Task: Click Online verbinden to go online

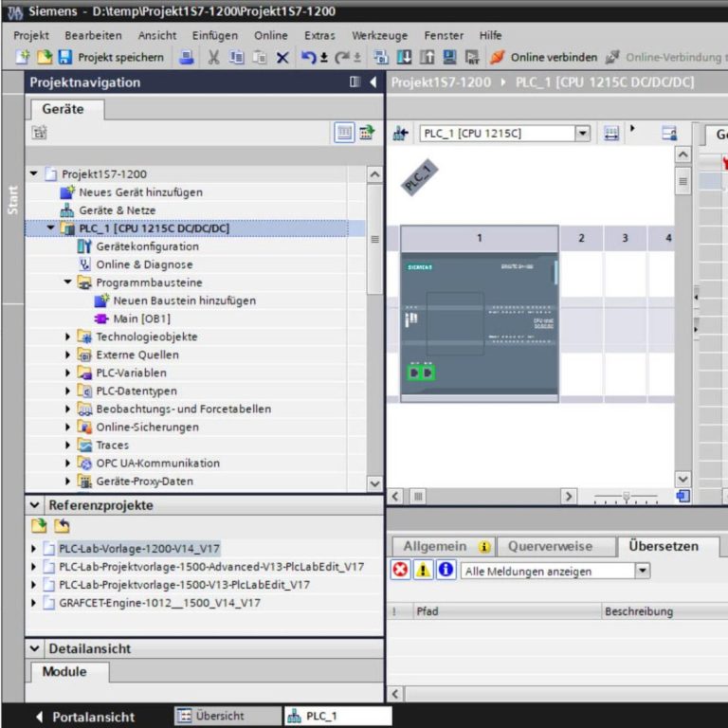Action: 544,57
